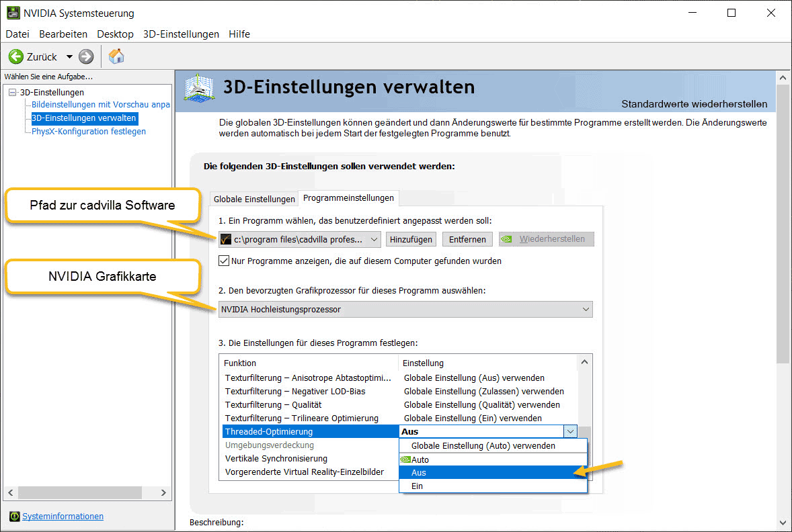Viewport: 792px width, 532px height.
Task: Click the green Zurück back arrow icon
Action: tap(16, 57)
